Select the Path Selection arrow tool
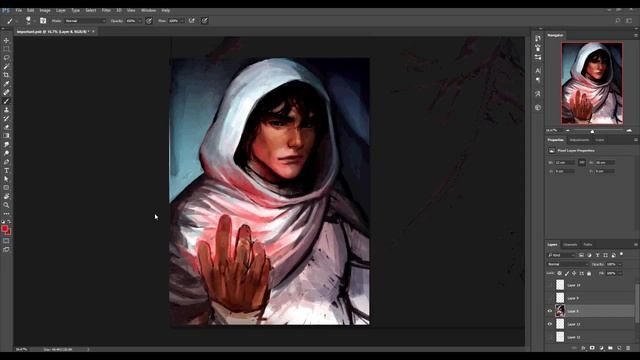The image size is (640, 360). [x=6, y=179]
